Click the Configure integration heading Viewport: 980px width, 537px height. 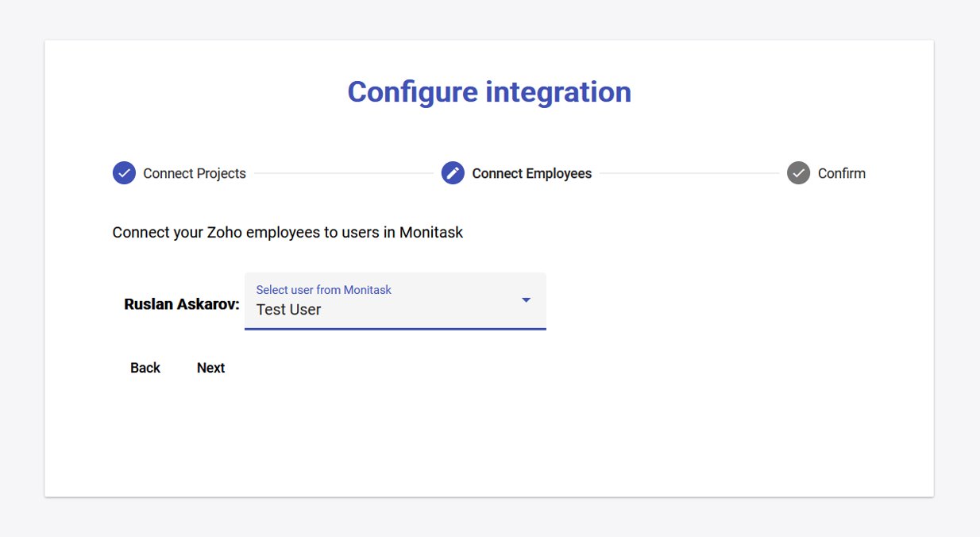(489, 91)
